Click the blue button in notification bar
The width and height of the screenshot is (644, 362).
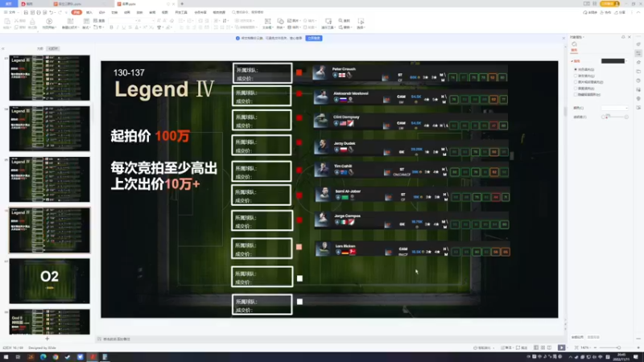[x=314, y=38]
